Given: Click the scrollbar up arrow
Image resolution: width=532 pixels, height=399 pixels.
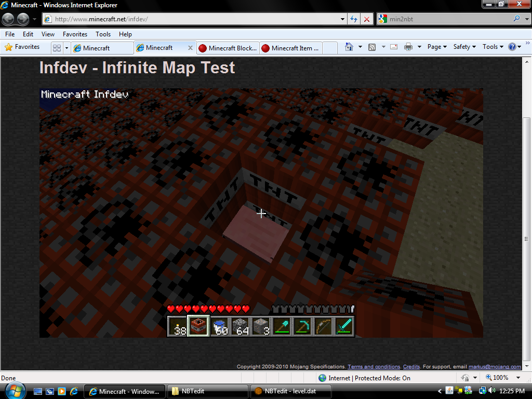Looking at the screenshot, I should (x=526, y=62).
